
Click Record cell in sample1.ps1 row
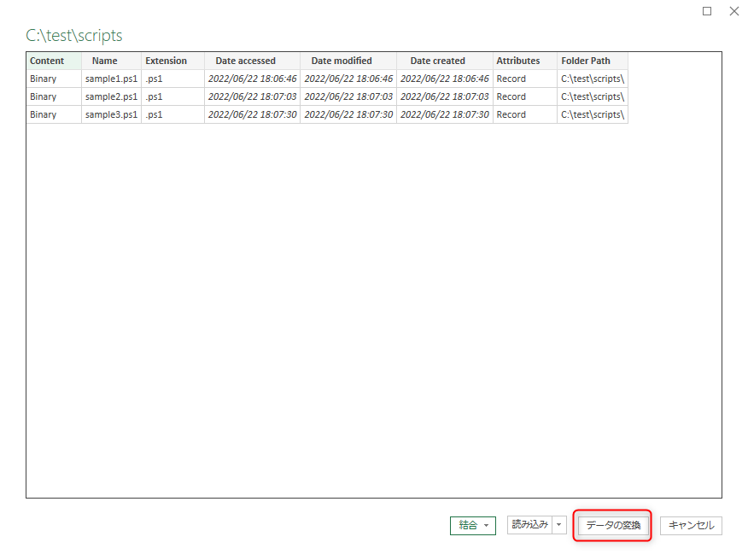(x=525, y=79)
